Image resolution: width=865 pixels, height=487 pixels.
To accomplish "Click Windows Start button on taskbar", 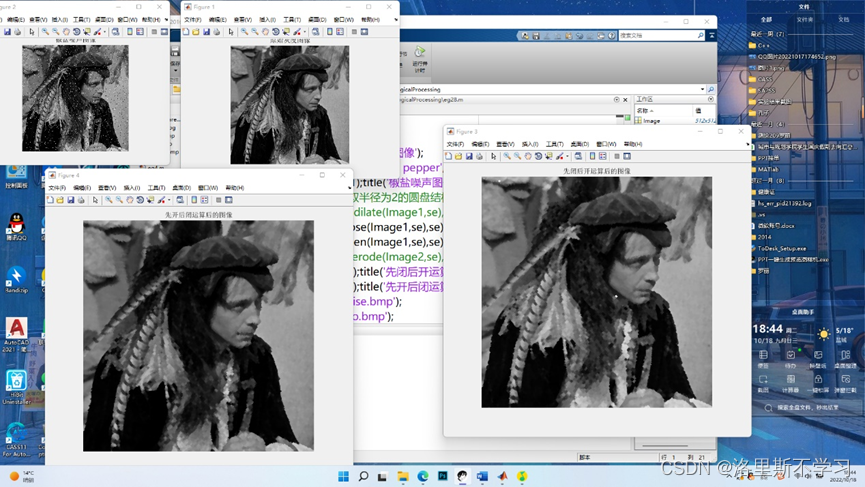I will point(343,476).
